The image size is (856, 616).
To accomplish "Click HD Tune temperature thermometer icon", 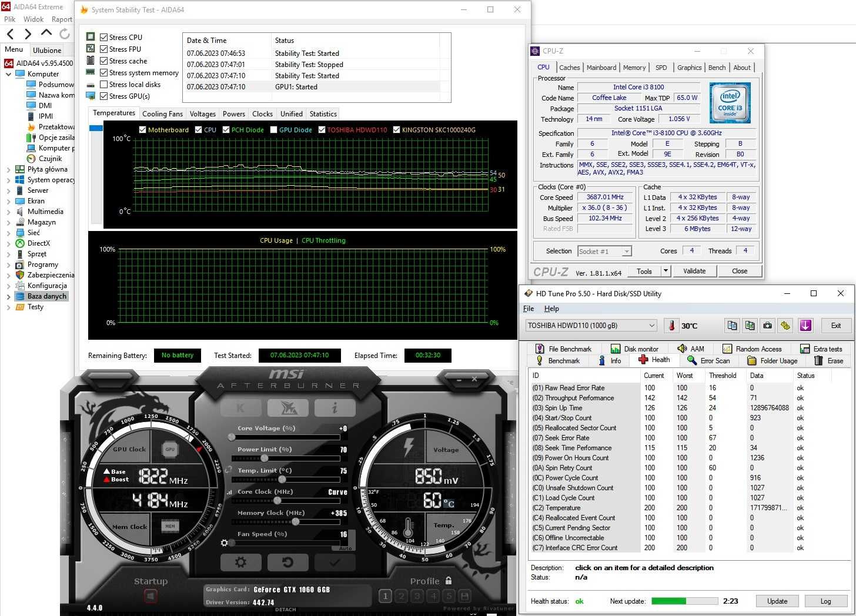I will [x=671, y=326].
